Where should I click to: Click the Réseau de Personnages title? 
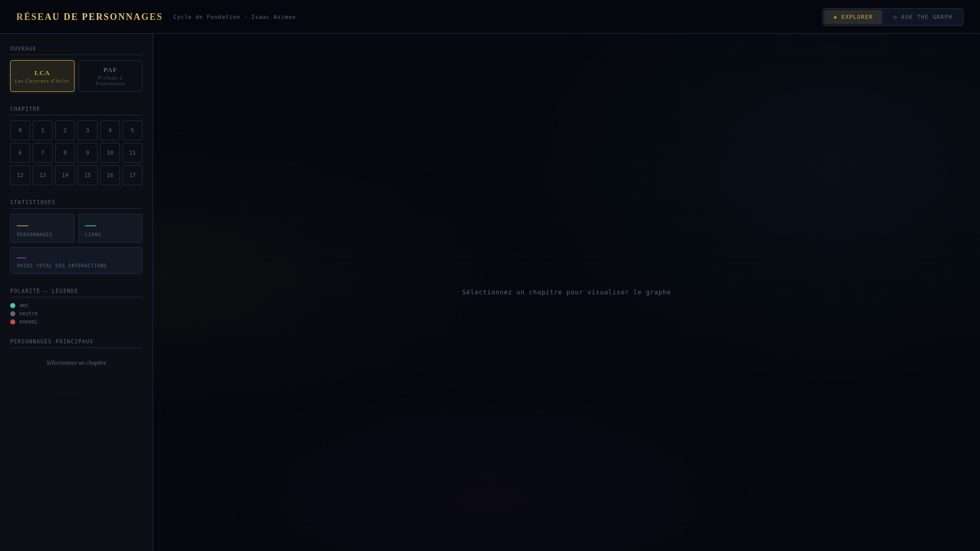coord(89,17)
